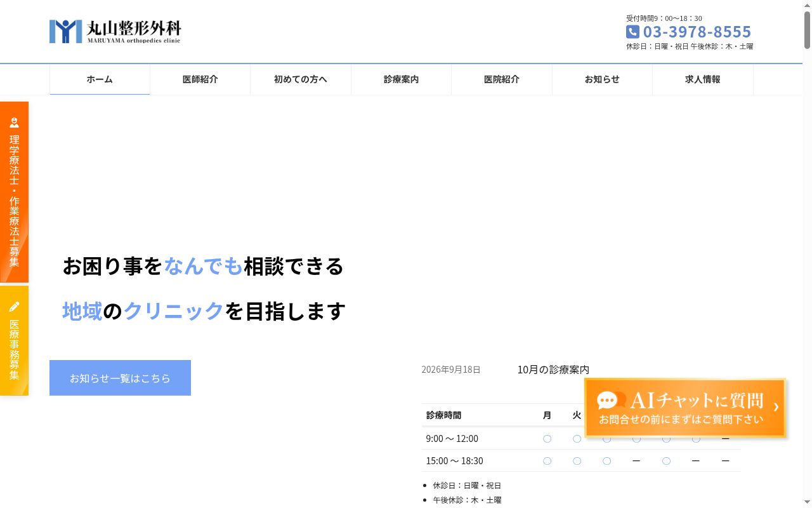Image resolution: width=812 pixels, height=508 pixels.
Task: Click the Maruyama clinic logo
Action: [115, 32]
